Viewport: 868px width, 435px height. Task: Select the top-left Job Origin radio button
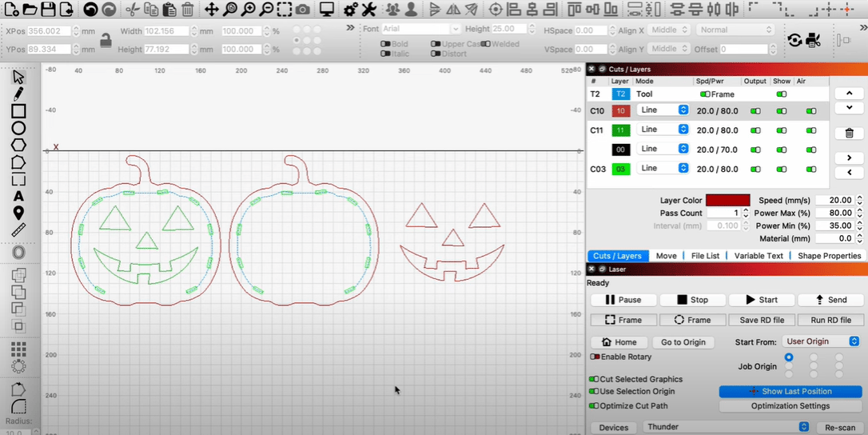pyautogui.click(x=788, y=357)
